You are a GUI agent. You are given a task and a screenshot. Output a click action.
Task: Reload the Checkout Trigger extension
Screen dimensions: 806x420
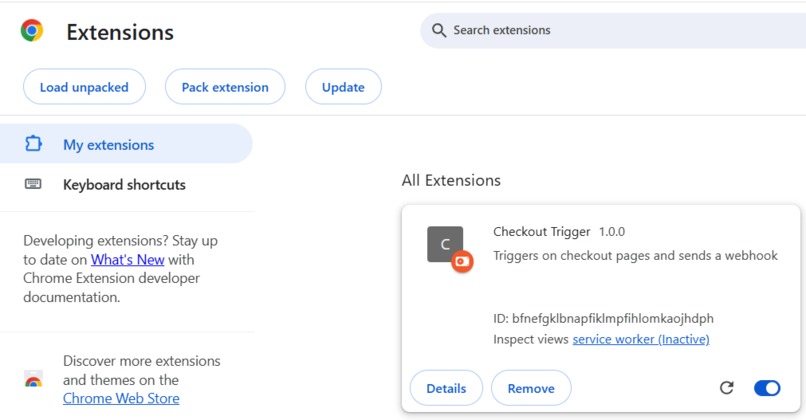(726, 388)
